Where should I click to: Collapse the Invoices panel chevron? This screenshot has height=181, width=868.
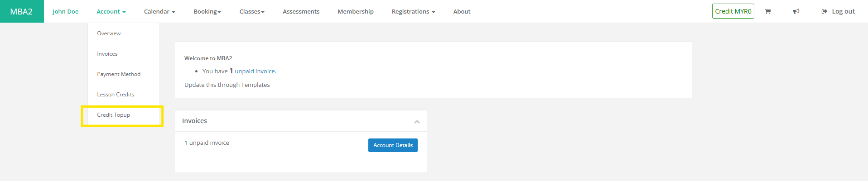tap(417, 121)
